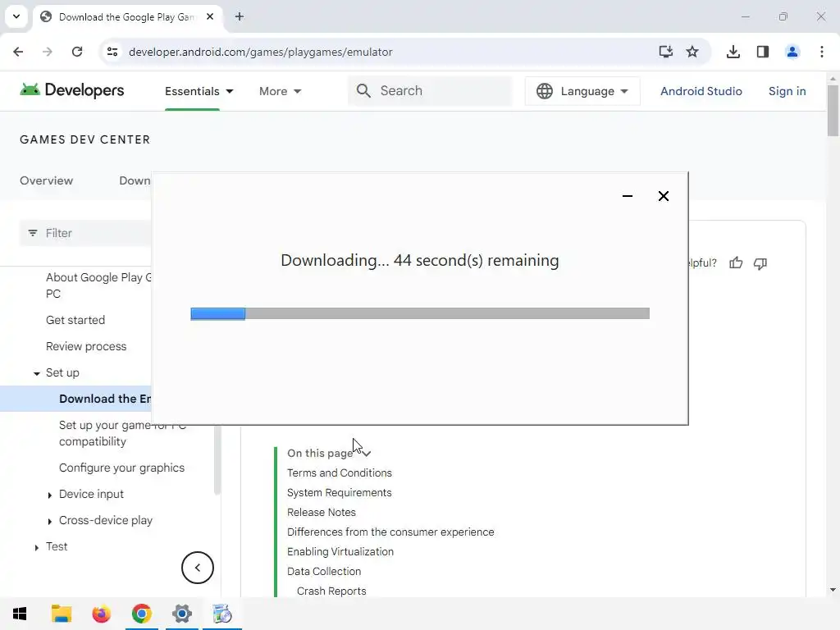The height and width of the screenshot is (630, 840).
Task: Open the Language dropdown
Action: click(582, 91)
